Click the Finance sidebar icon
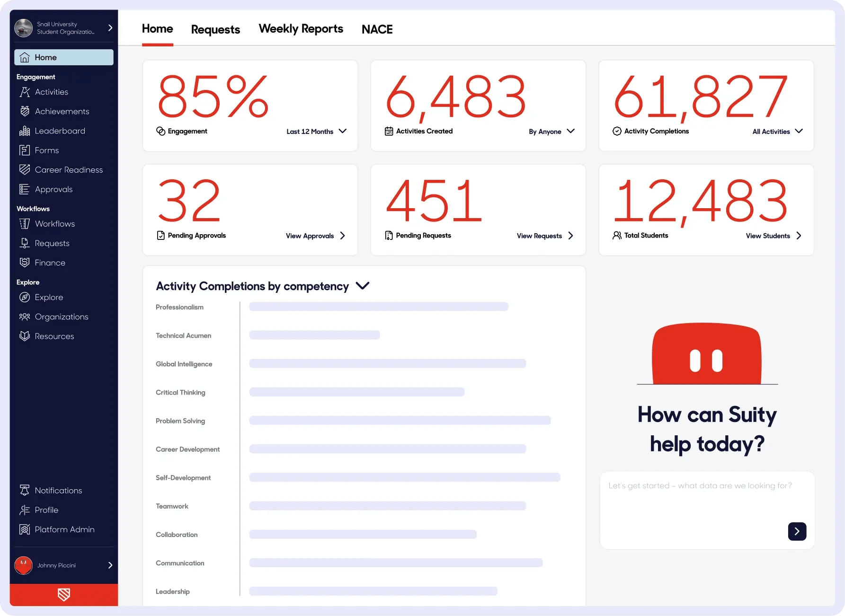Viewport: 845px width, 616px height. pos(25,263)
